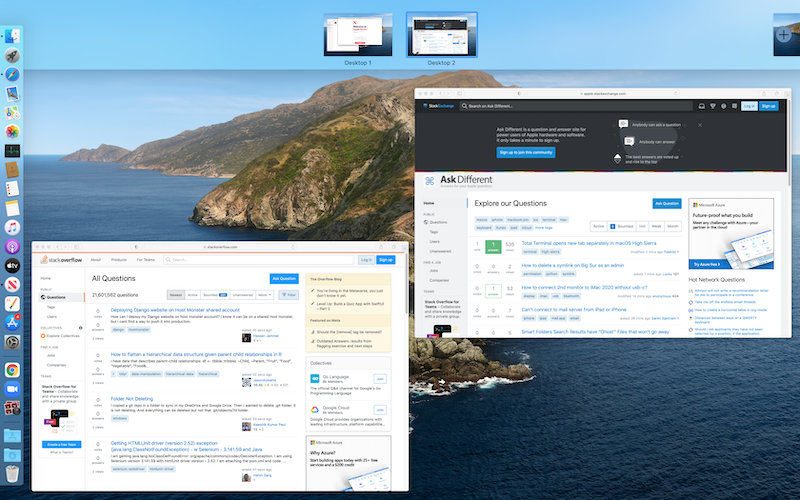Select Hot tab on Ask Different

coord(642,226)
